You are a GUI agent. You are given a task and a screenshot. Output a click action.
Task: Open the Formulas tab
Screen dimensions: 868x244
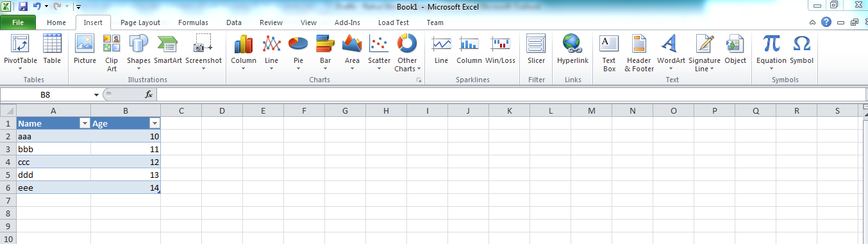(193, 22)
